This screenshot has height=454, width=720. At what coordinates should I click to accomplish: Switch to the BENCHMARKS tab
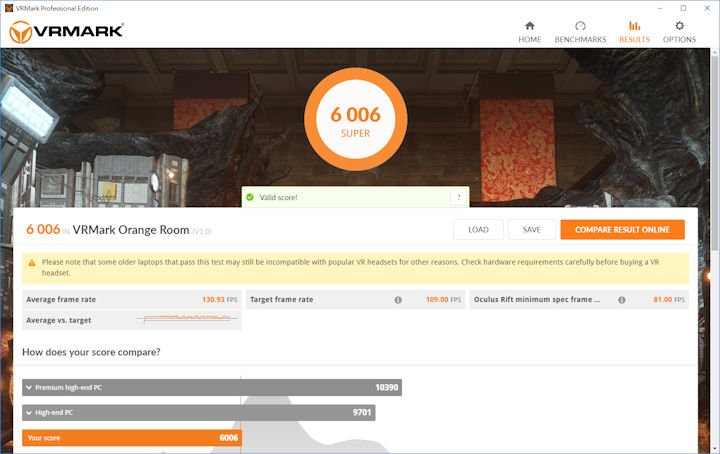tap(580, 32)
